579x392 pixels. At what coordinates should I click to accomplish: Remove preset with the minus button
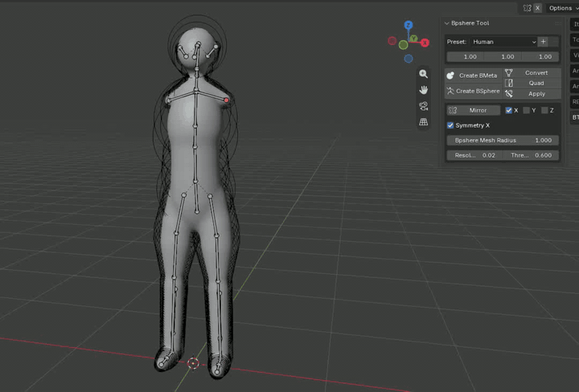tap(555, 42)
